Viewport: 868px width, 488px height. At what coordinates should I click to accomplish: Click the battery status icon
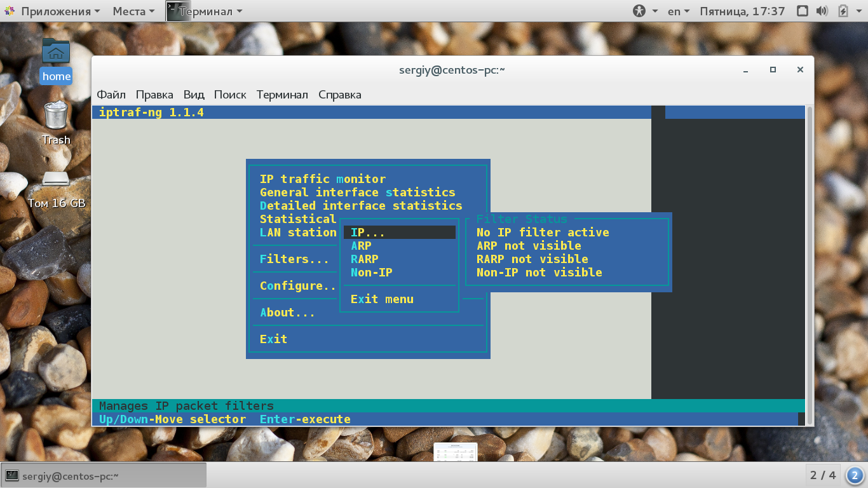coord(843,11)
